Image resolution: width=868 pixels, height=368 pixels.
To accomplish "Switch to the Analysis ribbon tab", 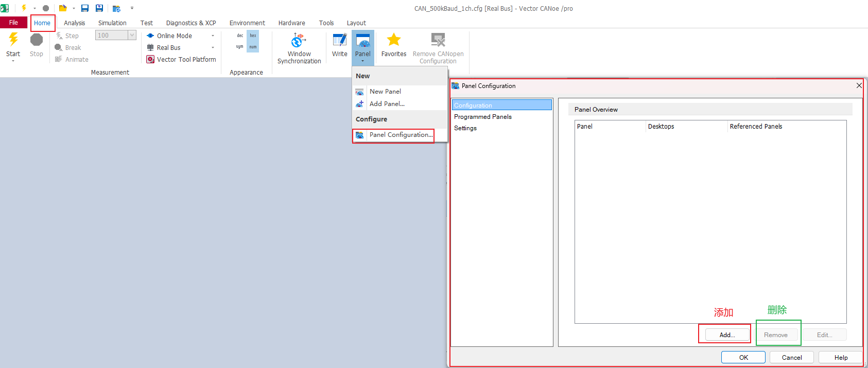I will point(74,23).
